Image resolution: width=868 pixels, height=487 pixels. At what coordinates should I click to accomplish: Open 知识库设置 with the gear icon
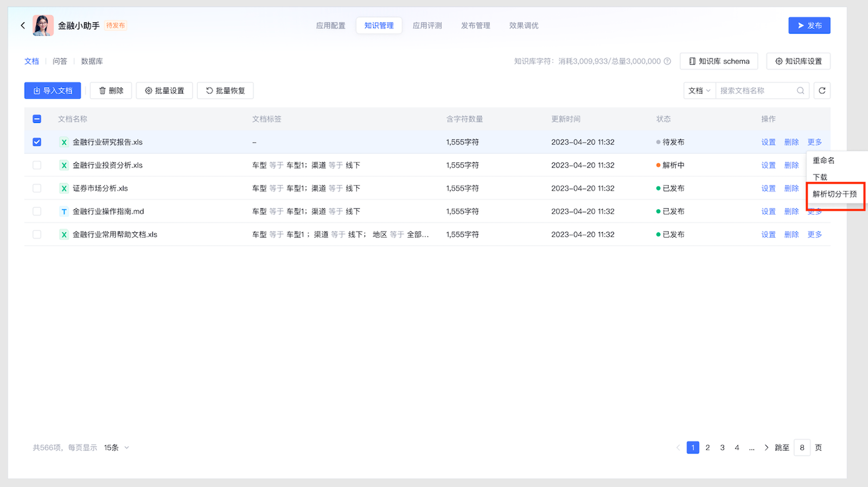[x=798, y=61]
